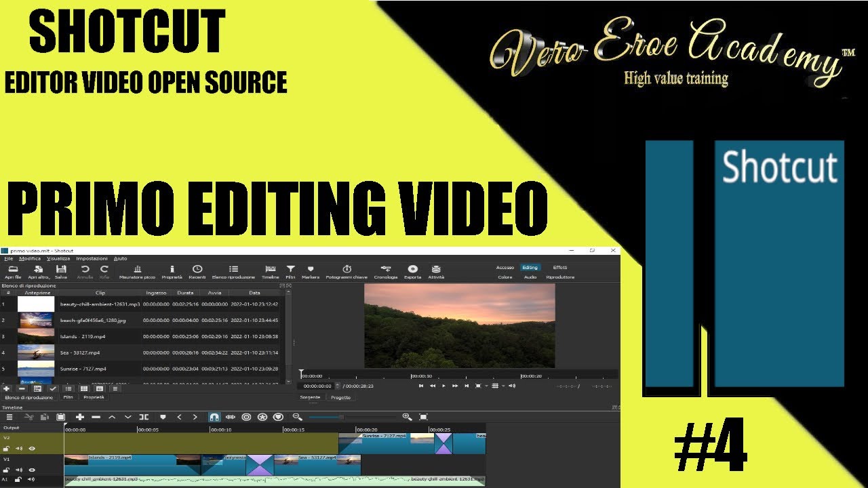Open player zoom dropdown arrow
This screenshot has height=488, width=868.
(x=486, y=386)
